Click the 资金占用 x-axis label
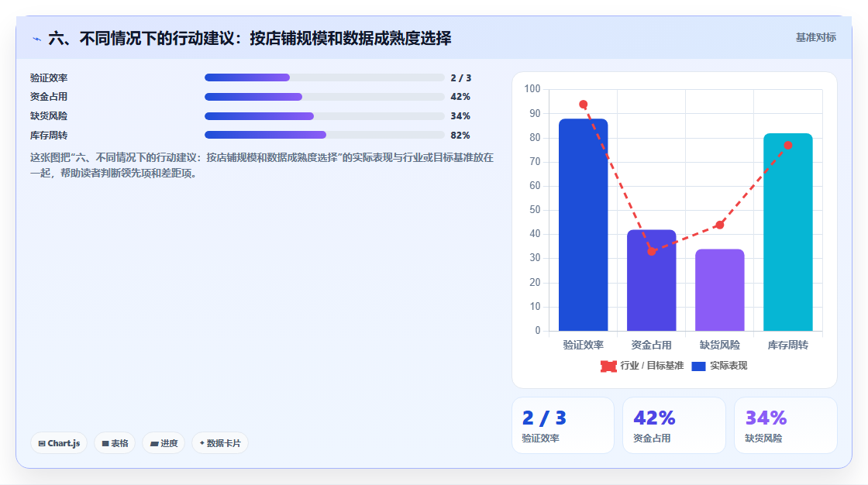 pos(652,345)
